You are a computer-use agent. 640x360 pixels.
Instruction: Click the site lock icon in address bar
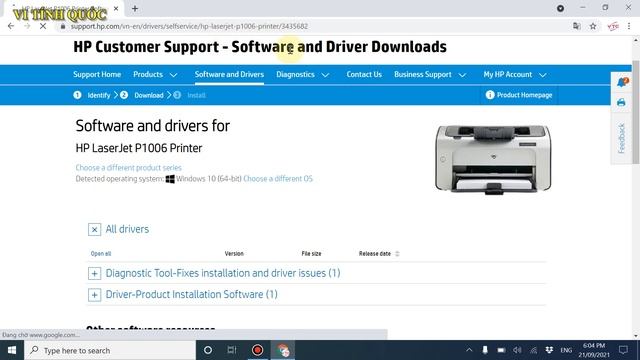coord(62,26)
